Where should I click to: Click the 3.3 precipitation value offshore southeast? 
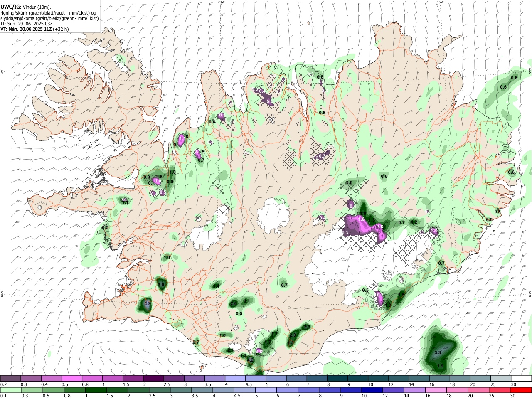coord(437,352)
